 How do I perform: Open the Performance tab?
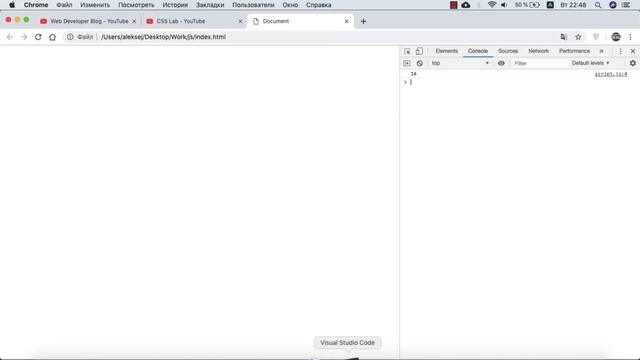[574, 51]
